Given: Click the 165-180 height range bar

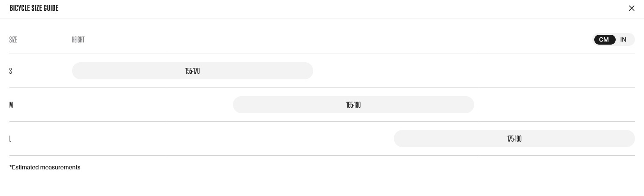Looking at the screenshot, I should click(354, 105).
